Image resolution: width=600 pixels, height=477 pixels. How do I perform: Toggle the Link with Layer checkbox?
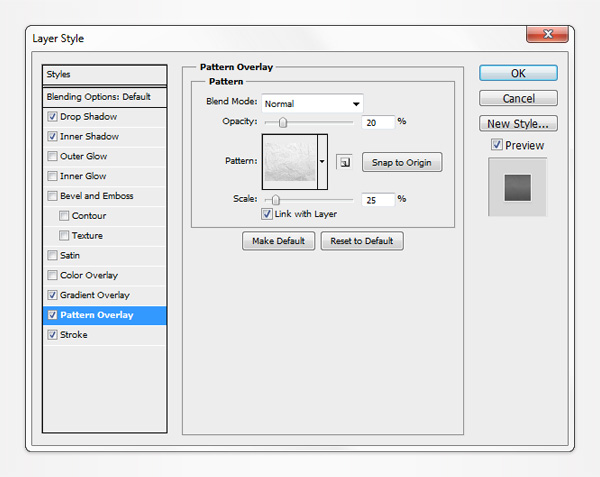click(267, 214)
